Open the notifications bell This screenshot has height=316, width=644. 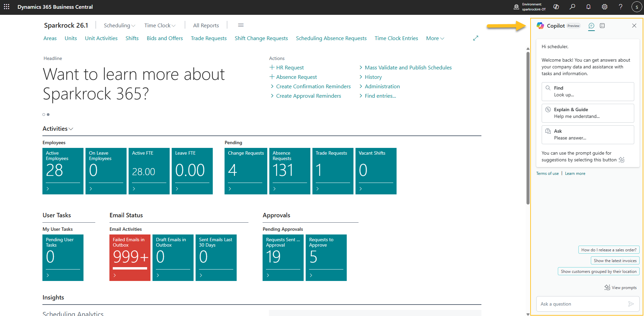coord(588,7)
